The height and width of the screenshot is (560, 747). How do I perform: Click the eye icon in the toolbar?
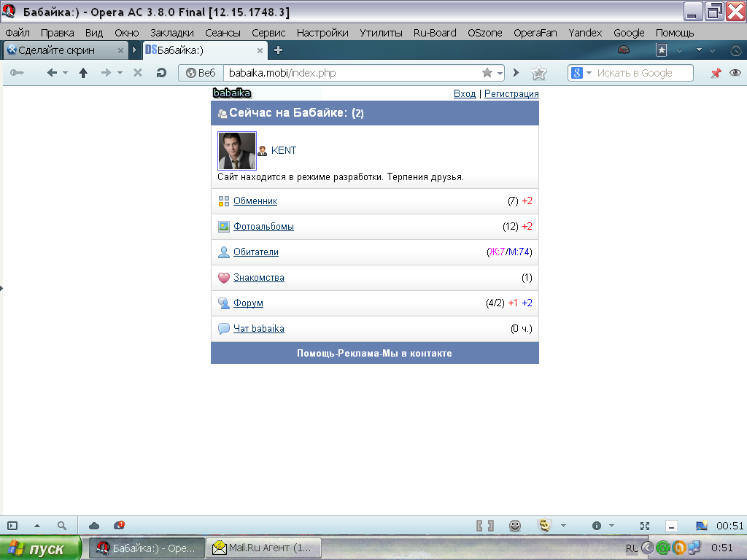(x=735, y=73)
